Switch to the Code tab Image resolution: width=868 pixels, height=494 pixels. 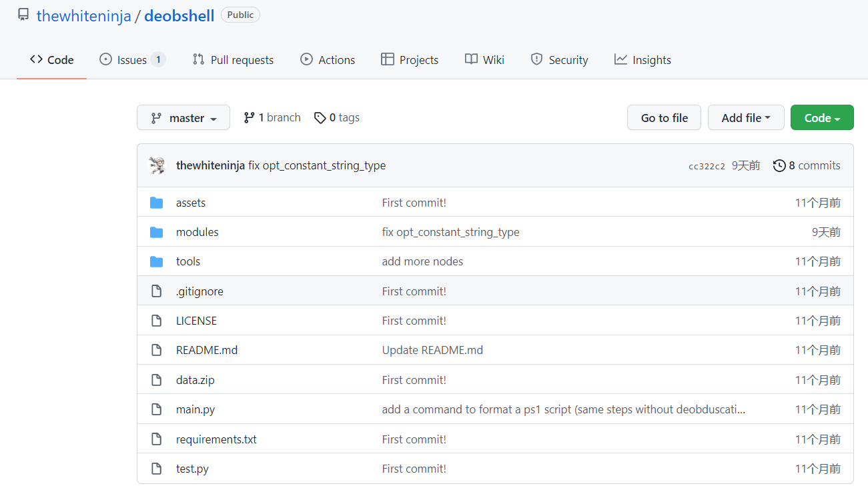coord(51,60)
